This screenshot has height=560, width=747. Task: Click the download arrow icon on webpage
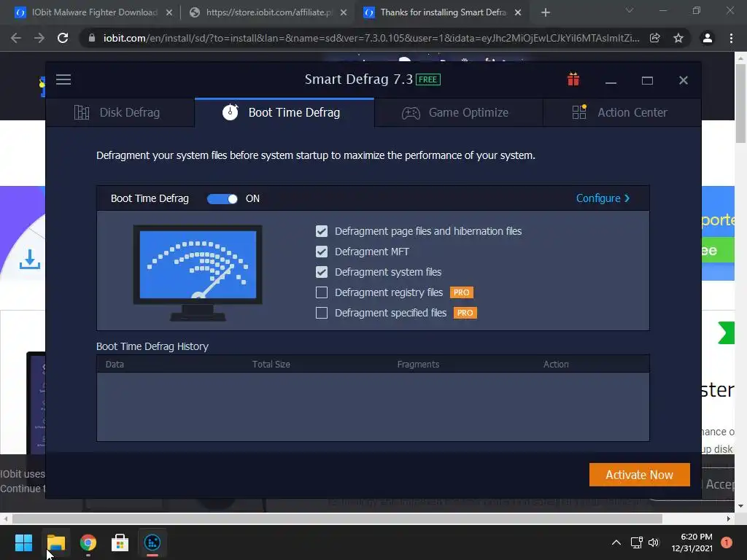click(29, 260)
